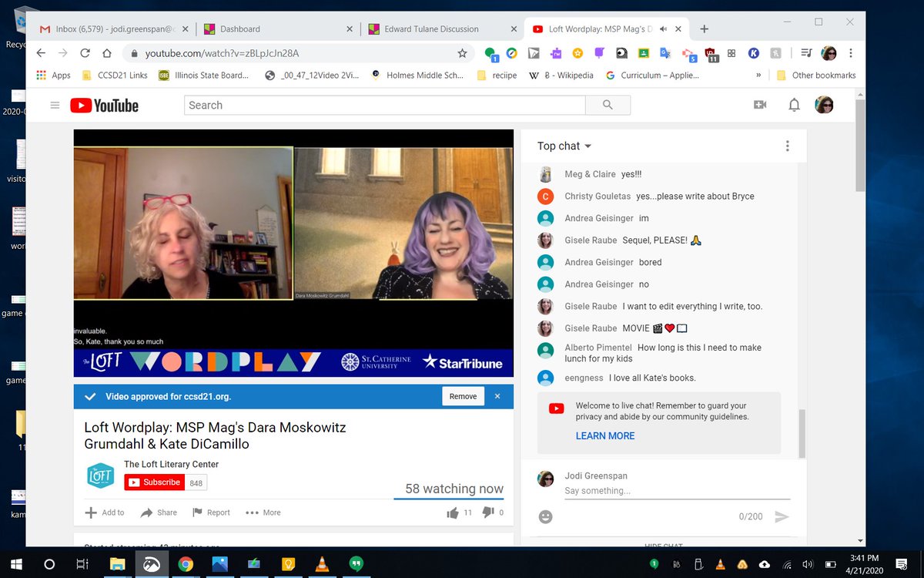
Task: Open the YouTube account avatar menu
Action: tap(825, 105)
